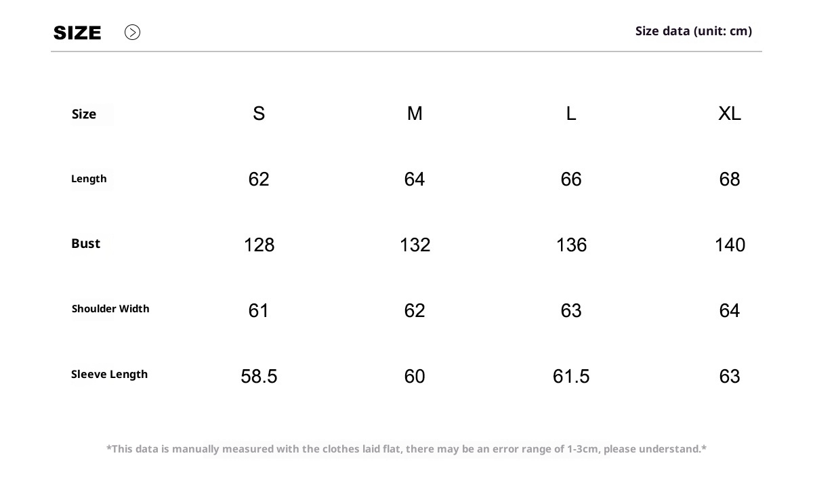This screenshot has width=813, height=504.
Task: Click the sleeve length value 58.5
Action: pos(259,377)
